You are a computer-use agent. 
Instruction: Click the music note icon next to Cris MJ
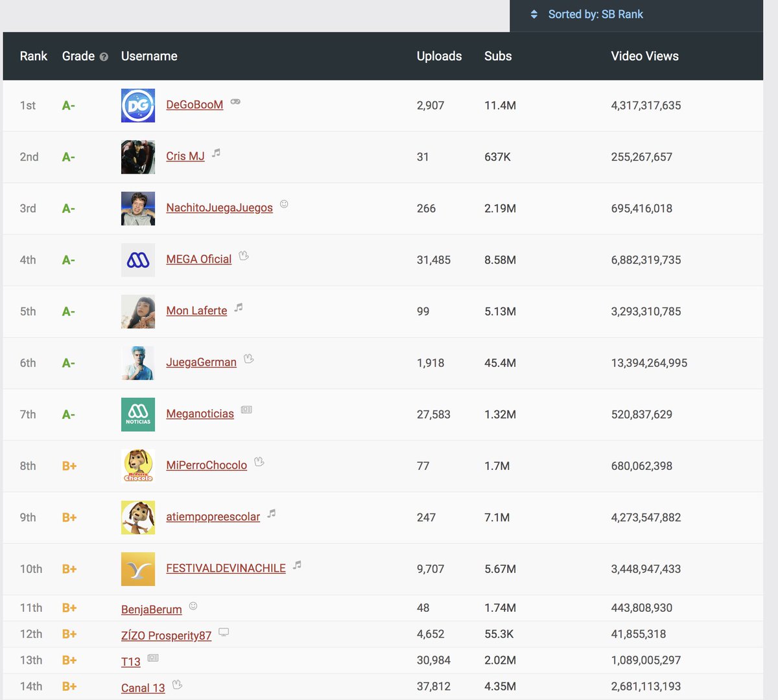216,153
